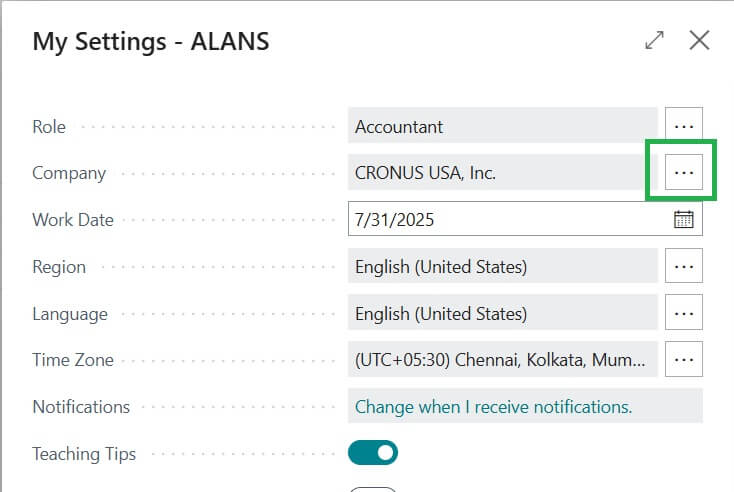734x492 pixels.
Task: Click the Notifications label
Action: tap(81, 407)
